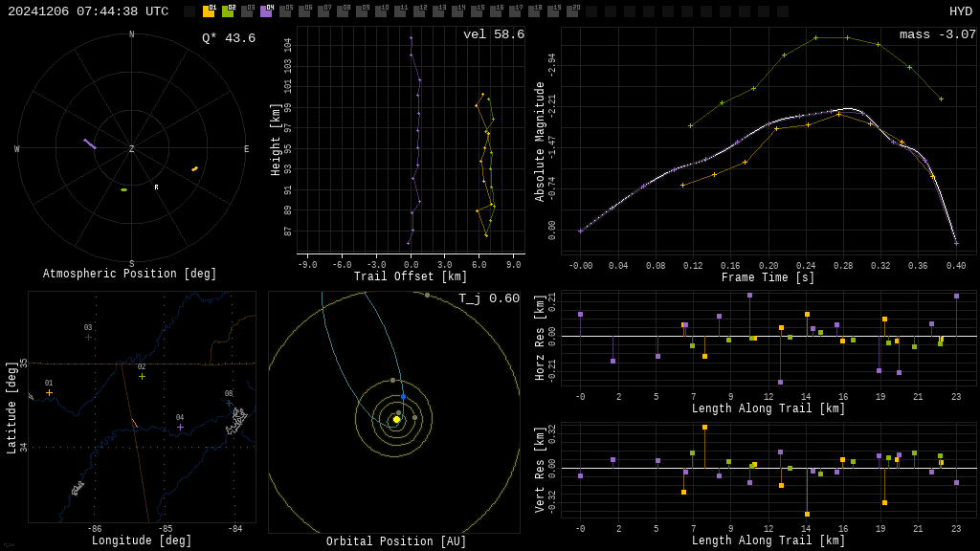The width and height of the screenshot is (980, 551).
Task: Toggle the green station 02 indicator
Action: [x=228, y=11]
